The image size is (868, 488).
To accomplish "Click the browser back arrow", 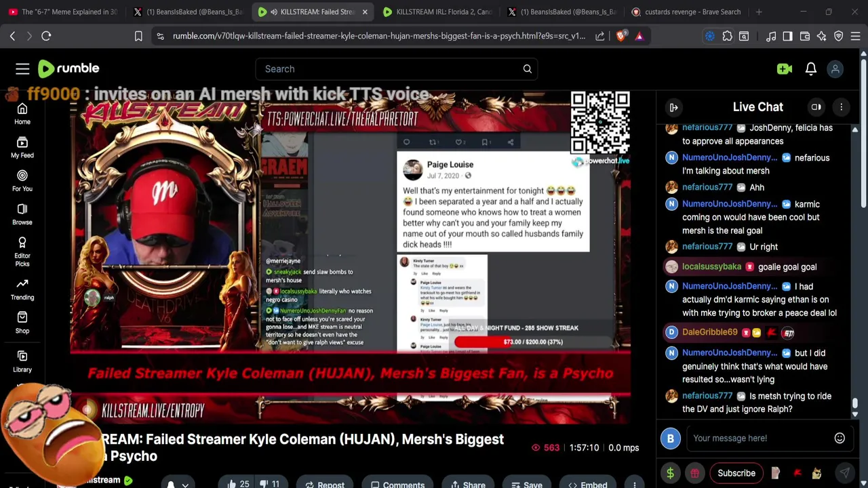I will point(12,36).
